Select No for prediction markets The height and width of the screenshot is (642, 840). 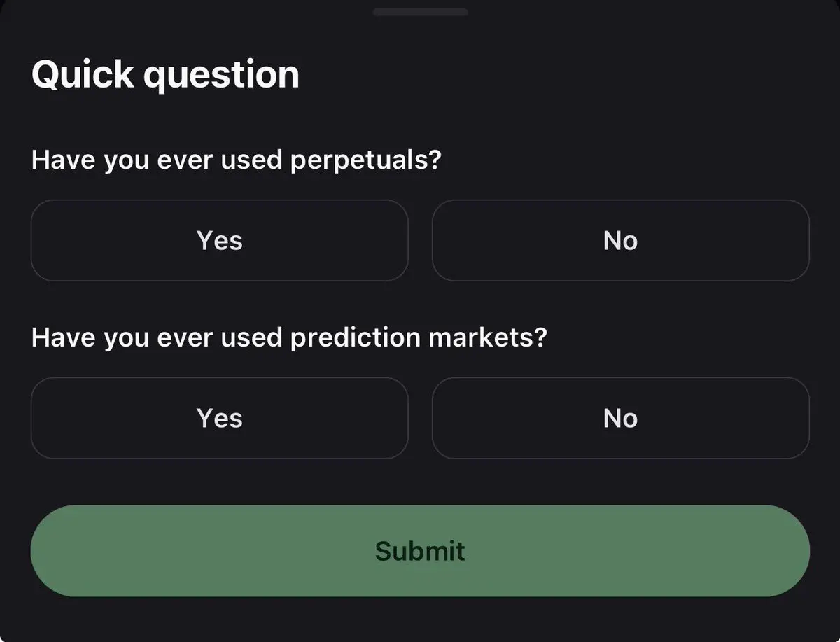[620, 418]
